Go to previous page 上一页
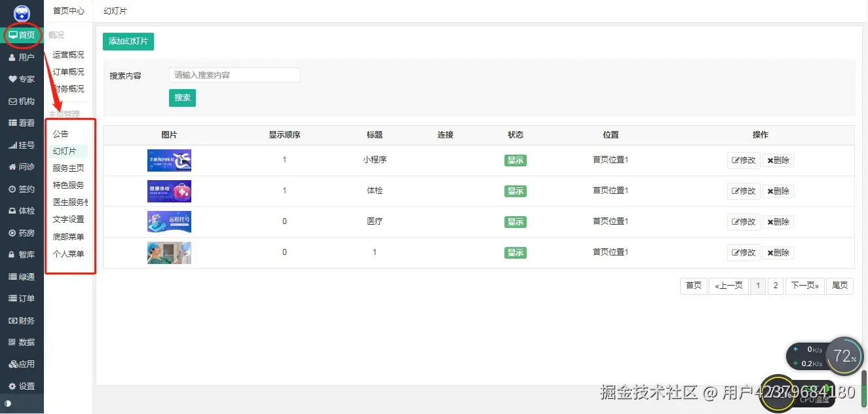Screen dimensions: 868x414 point(728,286)
